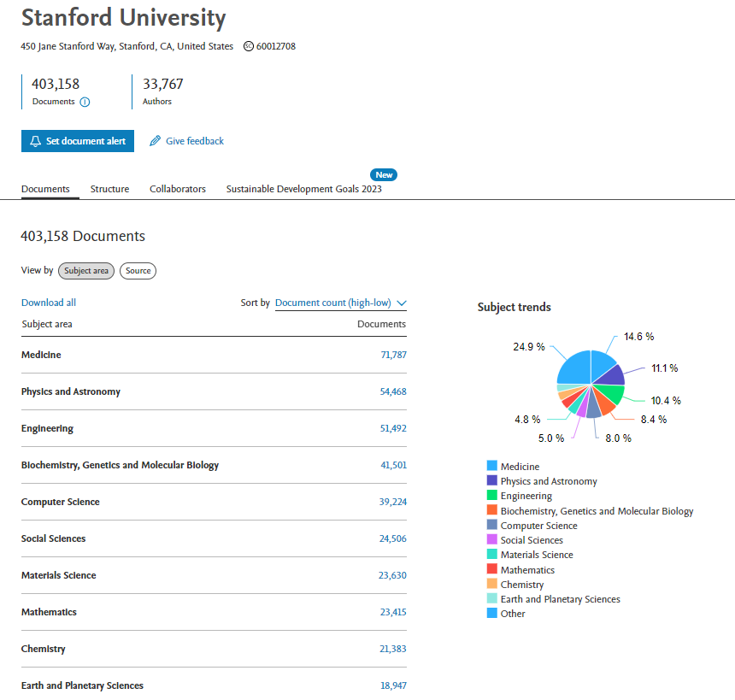
Task: Open Biochemistry document count 41,501
Action: (x=393, y=465)
